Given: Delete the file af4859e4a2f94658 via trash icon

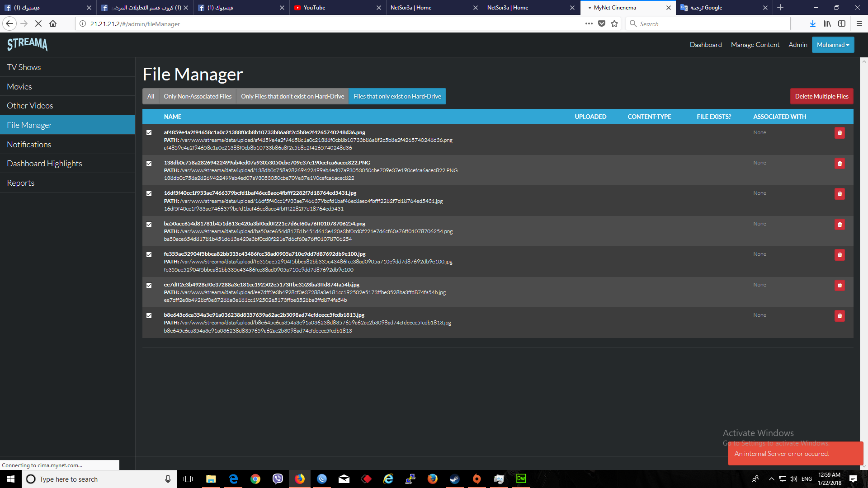Looking at the screenshot, I should pyautogui.click(x=840, y=133).
